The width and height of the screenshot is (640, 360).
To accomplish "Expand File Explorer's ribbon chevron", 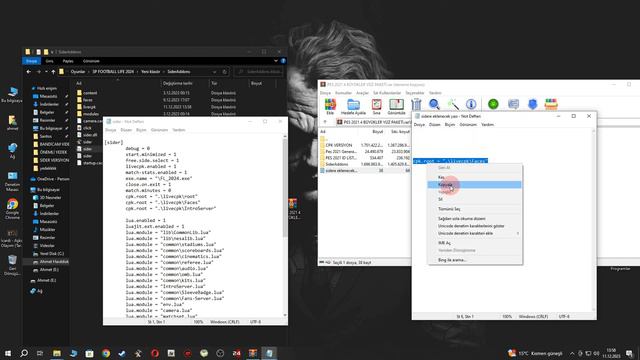I will 276,61.
